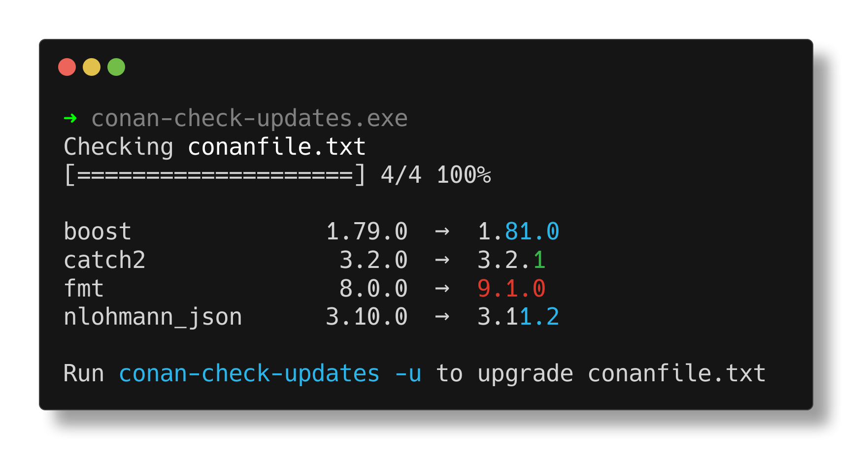Click the fmt package name

84,289
